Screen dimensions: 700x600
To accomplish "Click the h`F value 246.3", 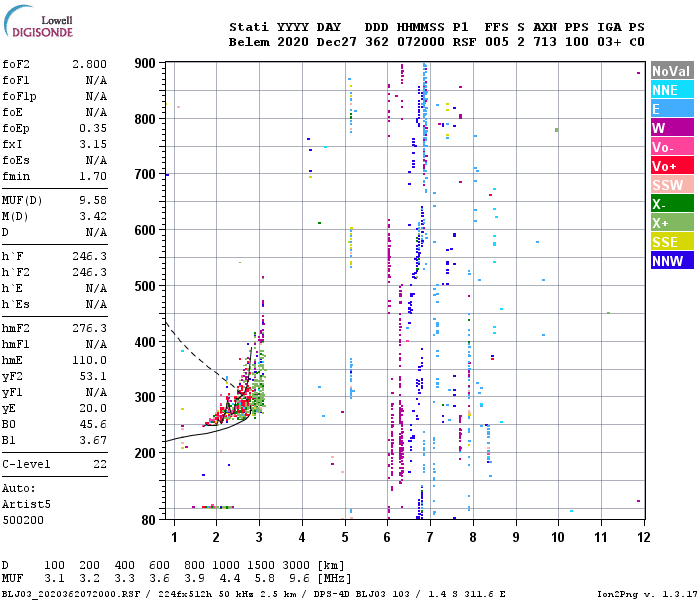I will point(89,256).
